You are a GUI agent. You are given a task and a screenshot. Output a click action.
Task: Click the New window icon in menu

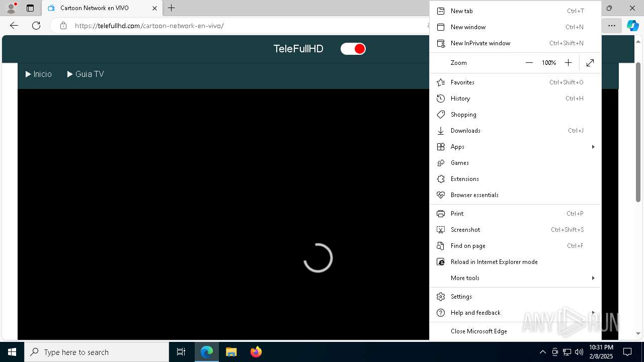pyautogui.click(x=441, y=27)
